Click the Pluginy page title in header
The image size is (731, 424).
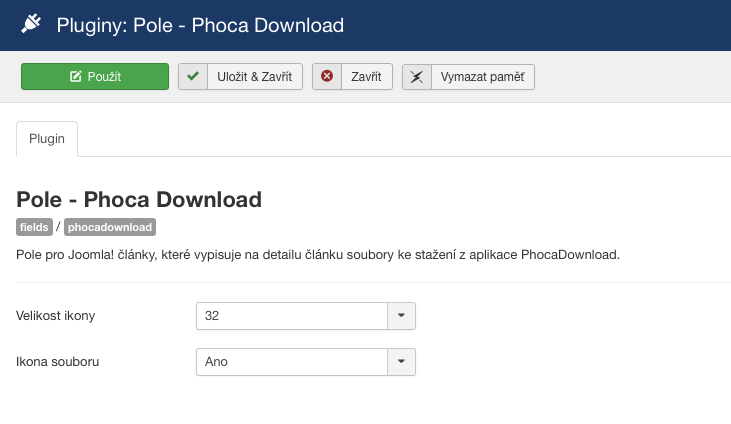[x=200, y=24]
